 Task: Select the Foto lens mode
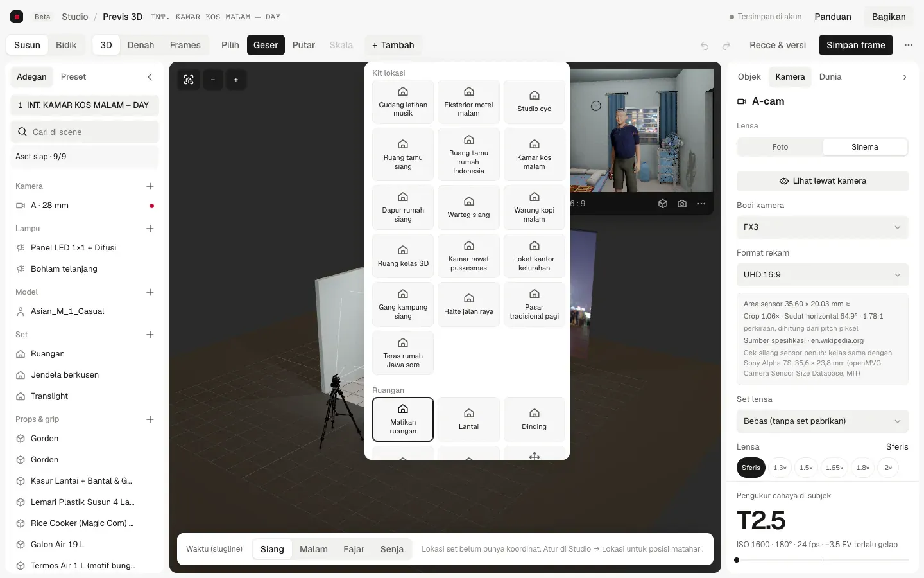click(780, 147)
